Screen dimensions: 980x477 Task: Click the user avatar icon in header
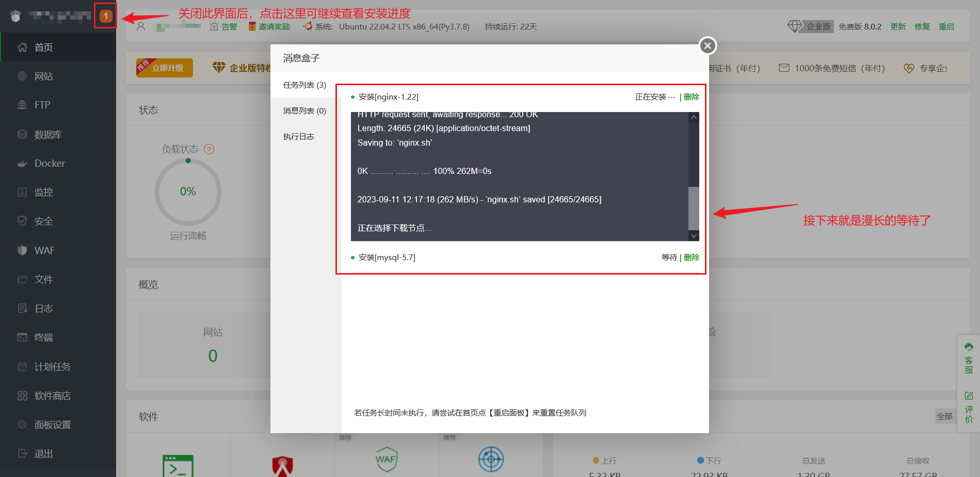(x=141, y=26)
